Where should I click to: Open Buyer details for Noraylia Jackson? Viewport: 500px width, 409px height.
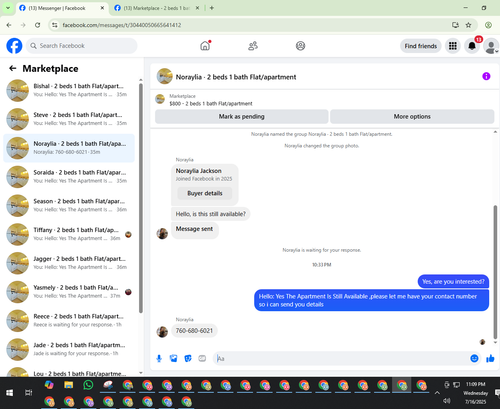(205, 193)
